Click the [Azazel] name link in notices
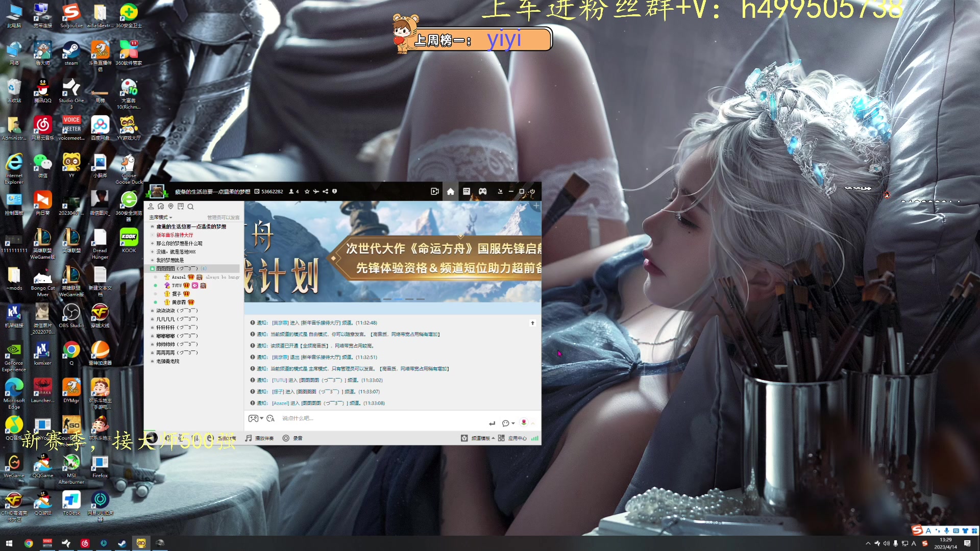The height and width of the screenshot is (551, 980). pyautogui.click(x=280, y=404)
